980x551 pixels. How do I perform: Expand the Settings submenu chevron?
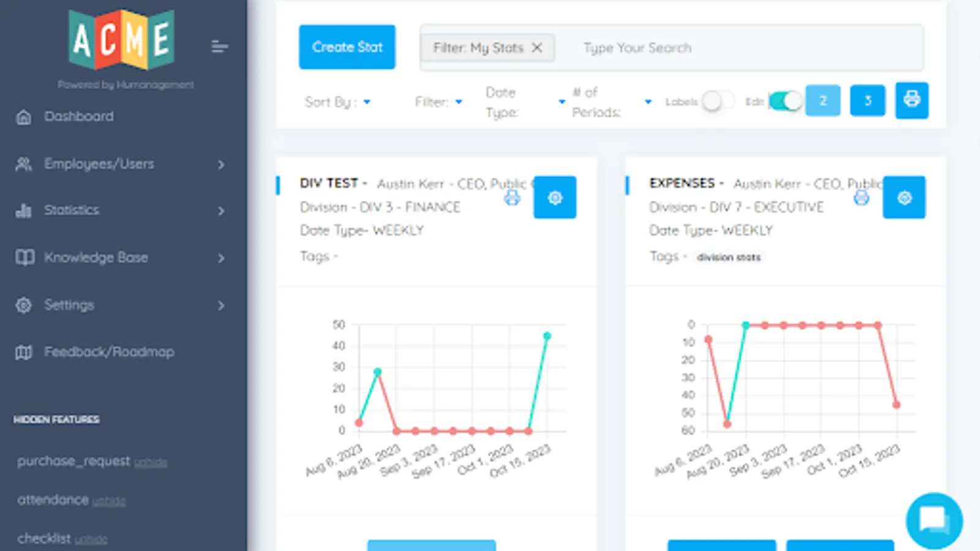click(221, 305)
